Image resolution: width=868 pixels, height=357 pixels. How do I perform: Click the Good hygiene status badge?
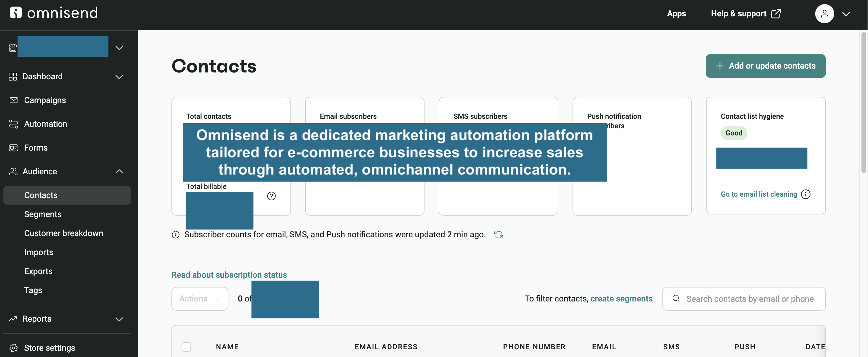tap(734, 133)
